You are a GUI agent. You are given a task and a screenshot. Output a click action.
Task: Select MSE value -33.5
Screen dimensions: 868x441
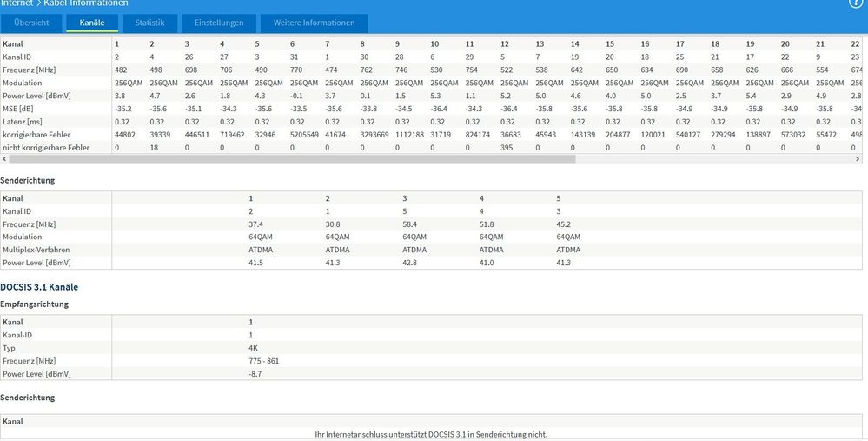pos(298,109)
